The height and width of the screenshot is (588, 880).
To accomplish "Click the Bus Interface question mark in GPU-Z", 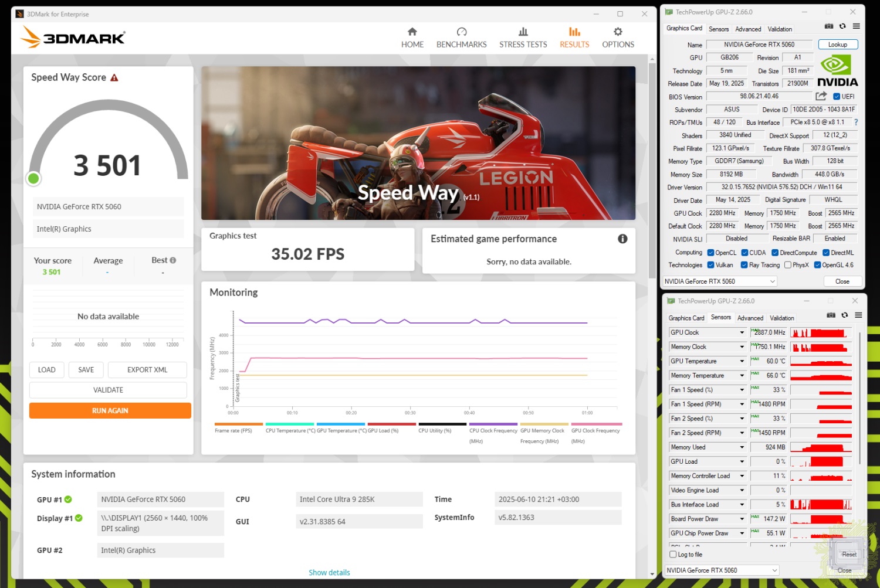I will click(x=856, y=123).
